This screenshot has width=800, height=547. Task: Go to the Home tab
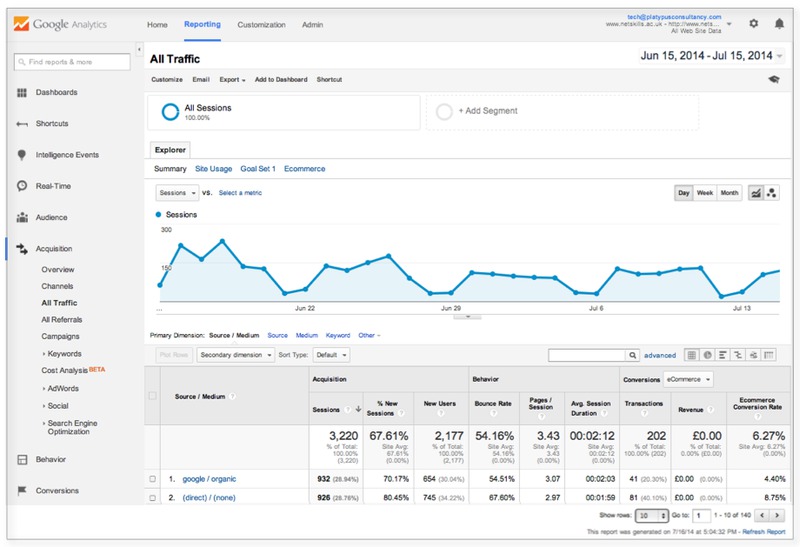point(157,24)
